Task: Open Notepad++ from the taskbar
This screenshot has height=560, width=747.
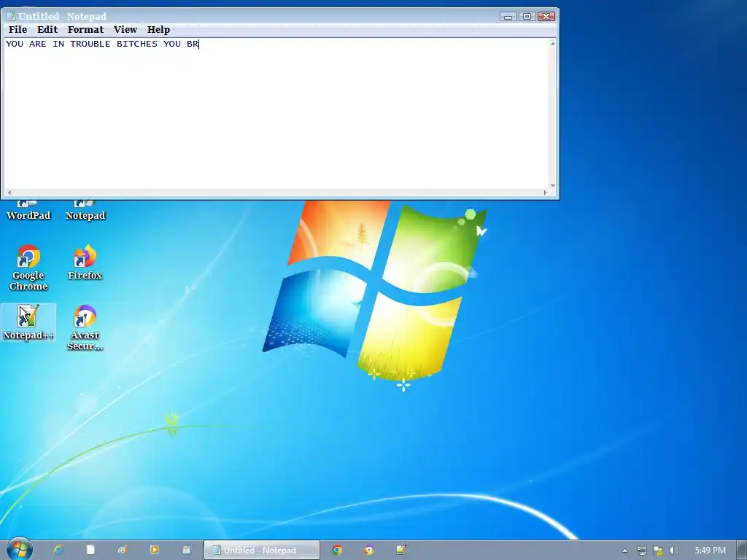Action: [401, 550]
